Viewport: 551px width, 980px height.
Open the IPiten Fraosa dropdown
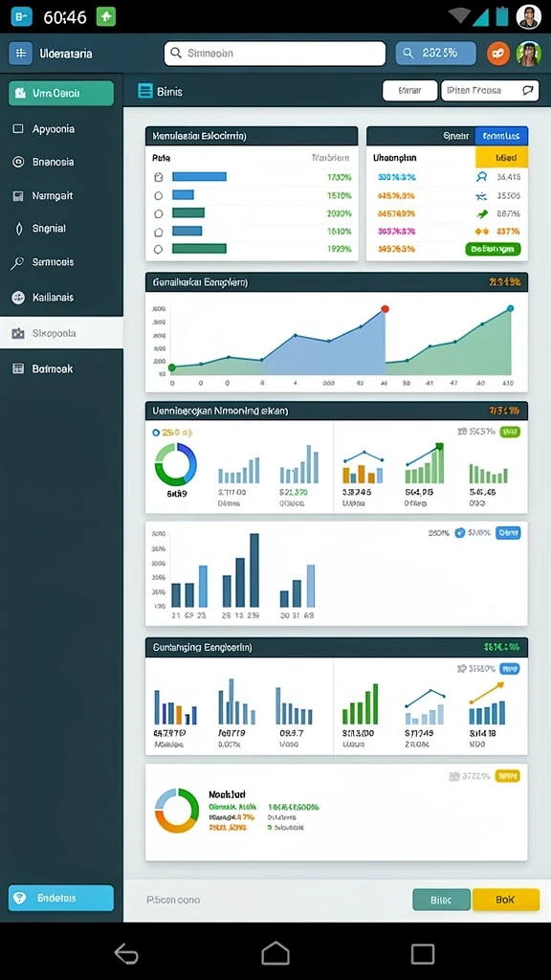[x=490, y=91]
